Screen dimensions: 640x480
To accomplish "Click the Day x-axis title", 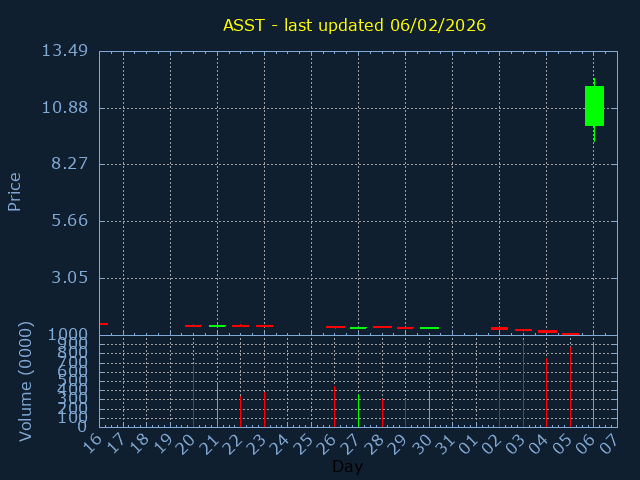I will [x=347, y=466].
